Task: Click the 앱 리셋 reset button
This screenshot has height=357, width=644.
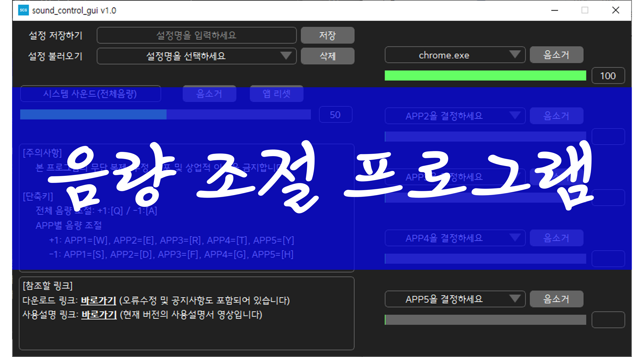Action: [276, 94]
